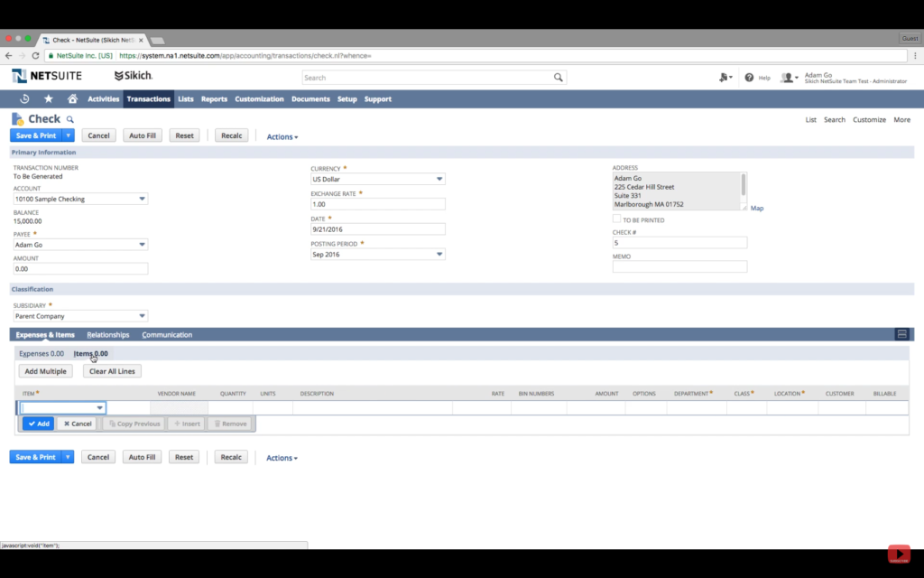Screen dimensions: 924x578
Task: Open the Create New shortcut icon
Action: 725,78
